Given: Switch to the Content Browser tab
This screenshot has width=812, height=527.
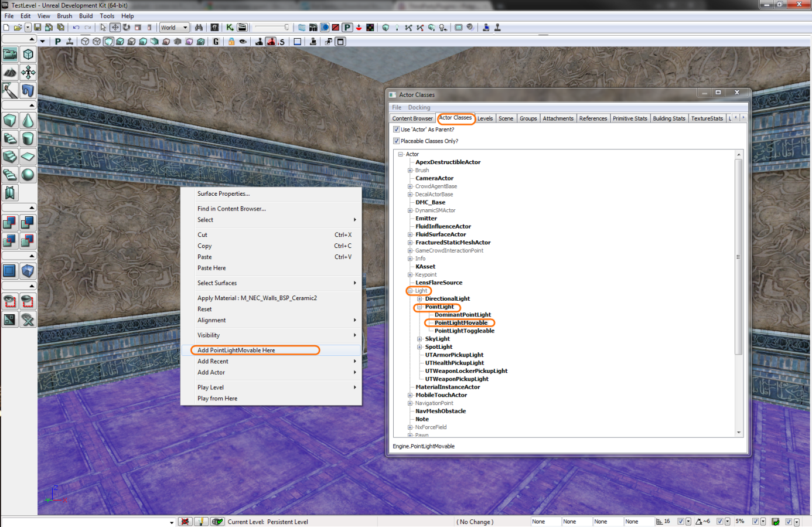Looking at the screenshot, I should point(412,118).
